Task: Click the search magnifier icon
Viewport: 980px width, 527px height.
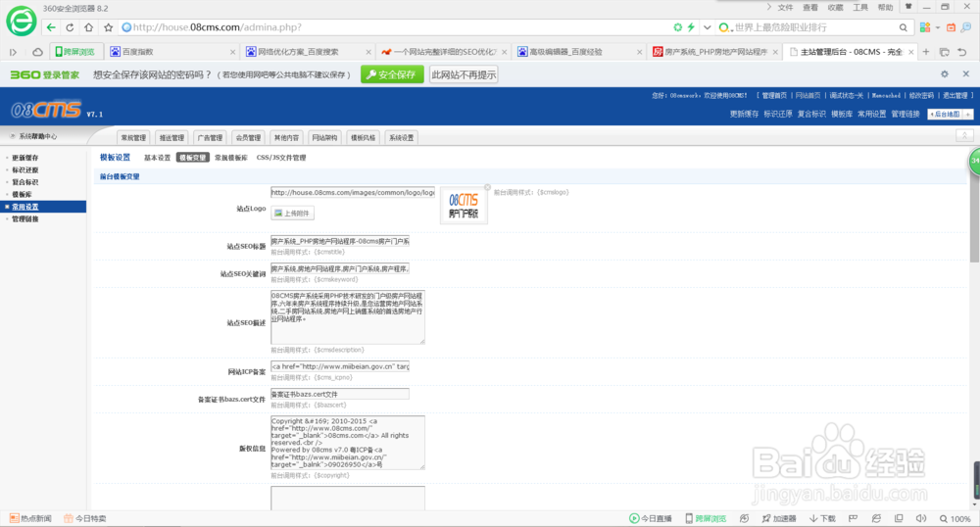Action: coord(904,27)
